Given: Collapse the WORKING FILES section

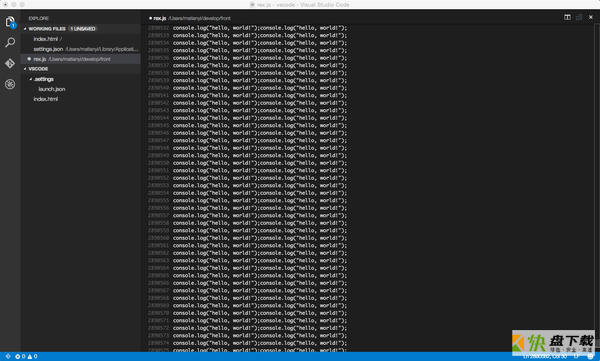Looking at the screenshot, I should point(25,29).
